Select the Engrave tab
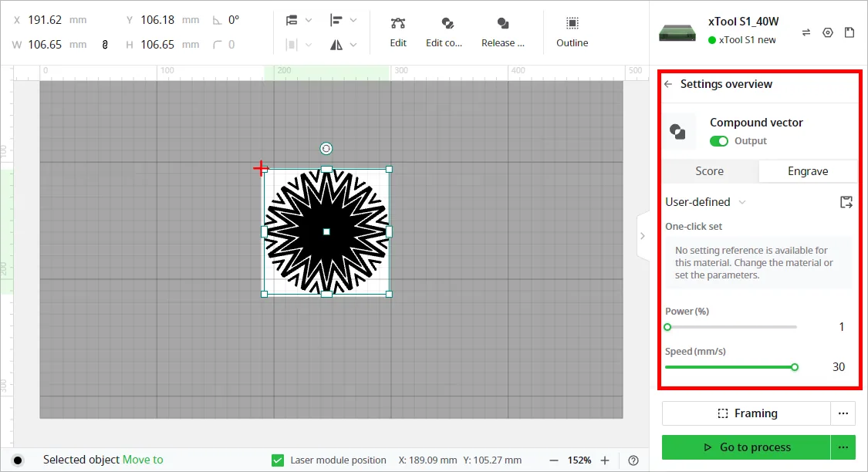The image size is (868, 472). [x=808, y=171]
